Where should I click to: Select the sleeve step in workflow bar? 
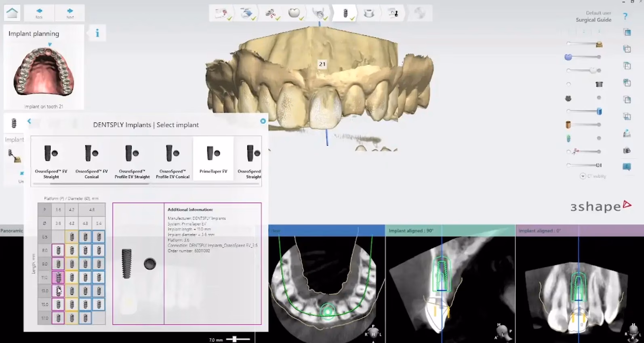click(x=368, y=13)
